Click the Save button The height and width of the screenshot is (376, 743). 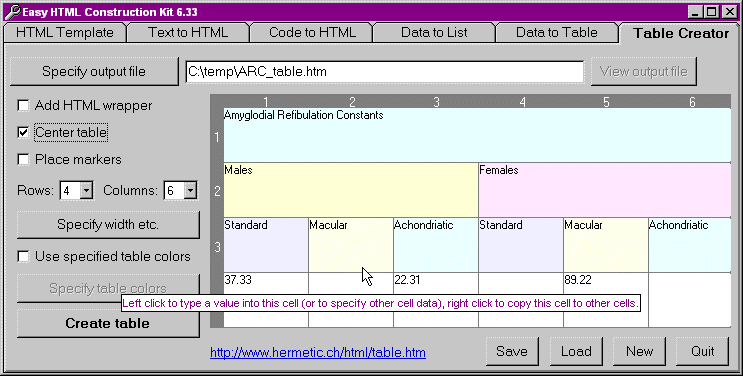point(512,351)
